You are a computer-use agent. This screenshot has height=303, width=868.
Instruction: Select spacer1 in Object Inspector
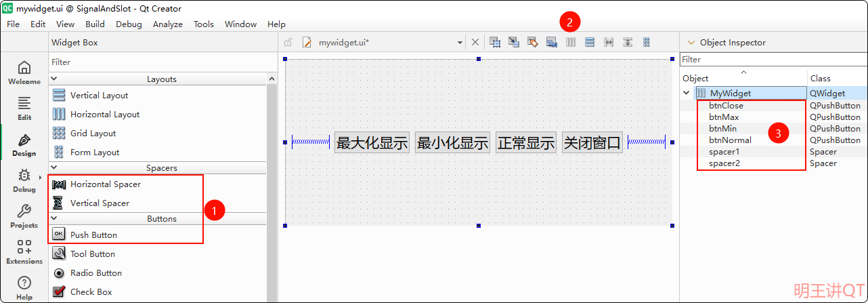[724, 152]
